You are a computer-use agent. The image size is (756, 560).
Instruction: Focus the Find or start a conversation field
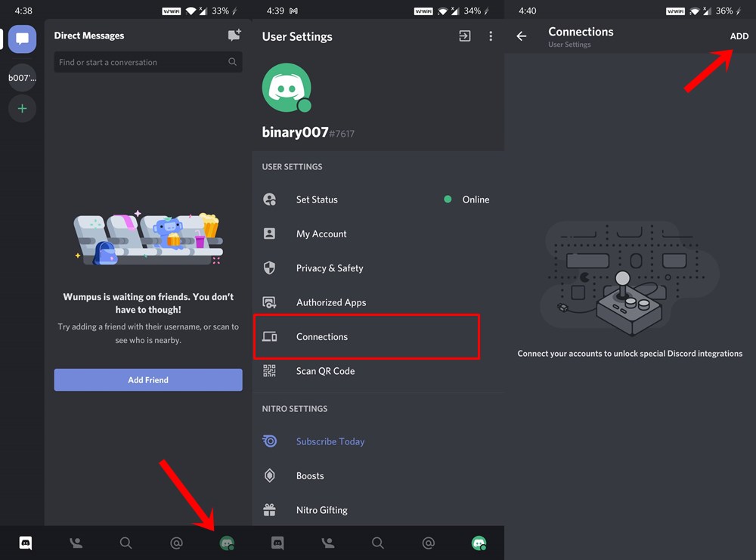click(148, 62)
